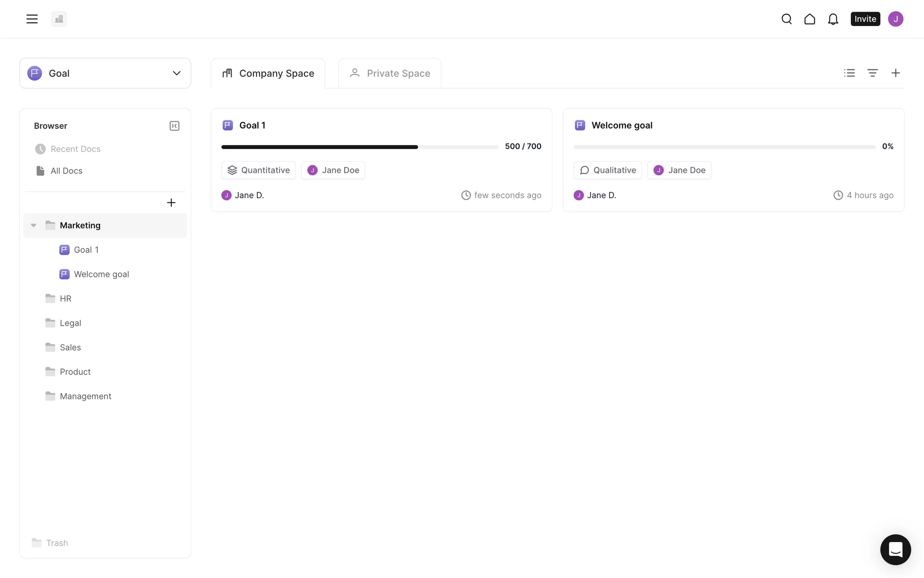Switch to Private Space tab

click(x=390, y=73)
